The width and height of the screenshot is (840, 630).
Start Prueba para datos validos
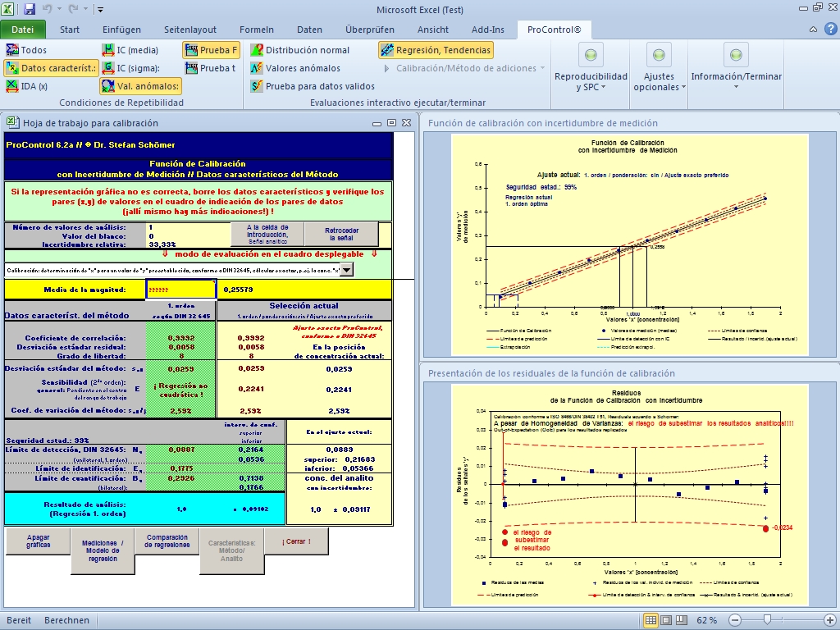(307, 86)
